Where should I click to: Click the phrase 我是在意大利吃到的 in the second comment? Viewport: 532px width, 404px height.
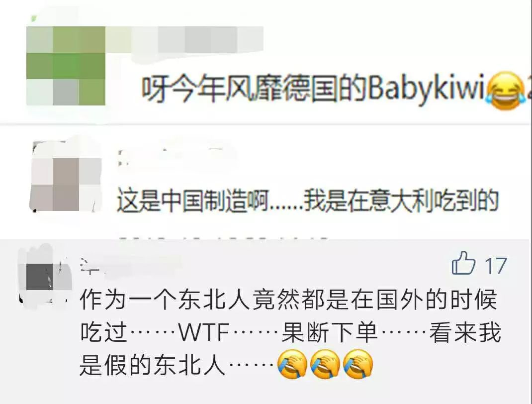click(x=401, y=201)
